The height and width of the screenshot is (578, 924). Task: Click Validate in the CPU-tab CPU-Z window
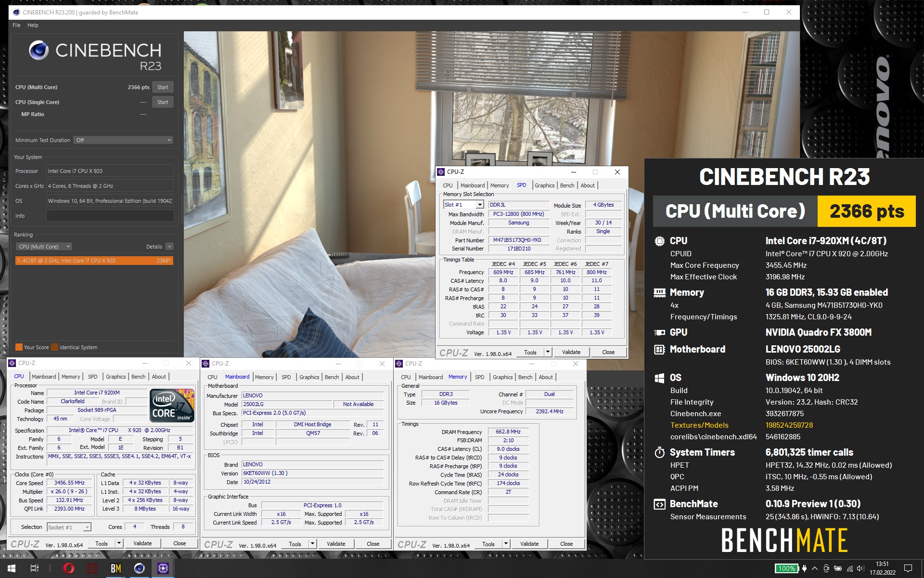(x=142, y=544)
